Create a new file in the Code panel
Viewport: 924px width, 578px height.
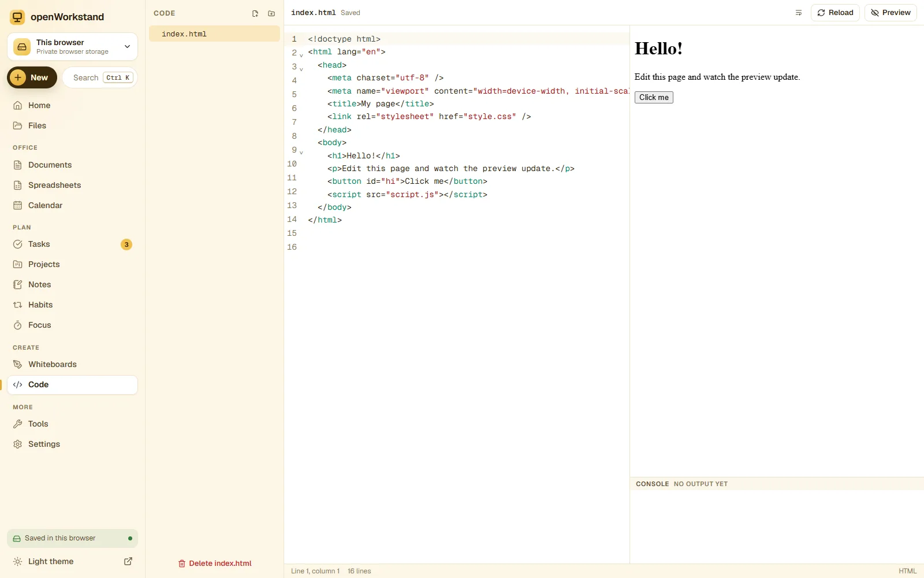tap(255, 13)
